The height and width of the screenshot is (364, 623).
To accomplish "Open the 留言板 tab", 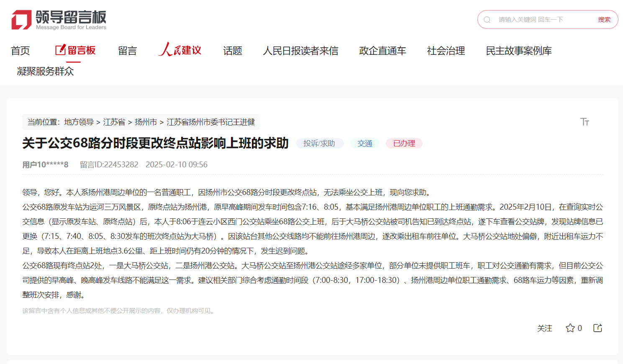I will coord(75,50).
